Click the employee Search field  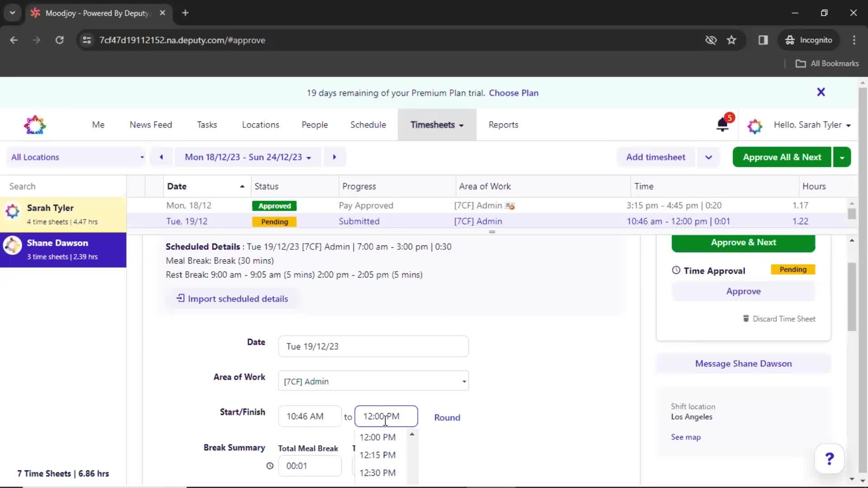click(63, 186)
